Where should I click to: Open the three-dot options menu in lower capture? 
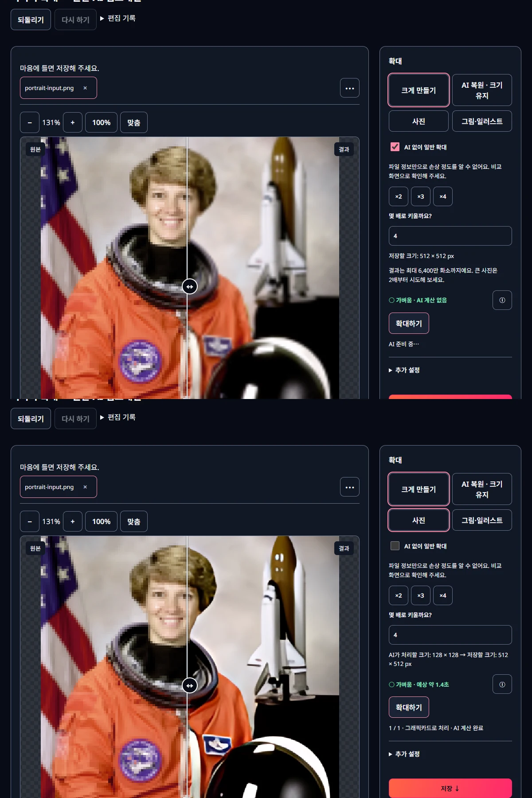(350, 487)
